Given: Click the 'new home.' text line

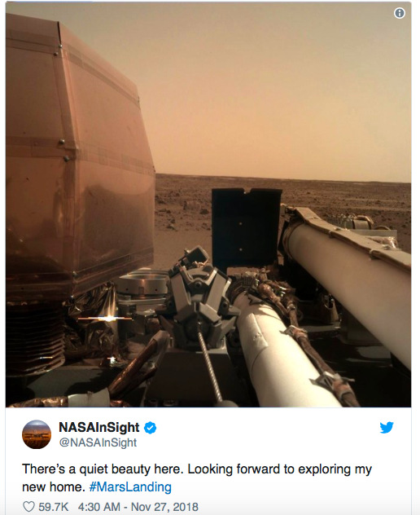Looking at the screenshot, I should tap(54, 486).
